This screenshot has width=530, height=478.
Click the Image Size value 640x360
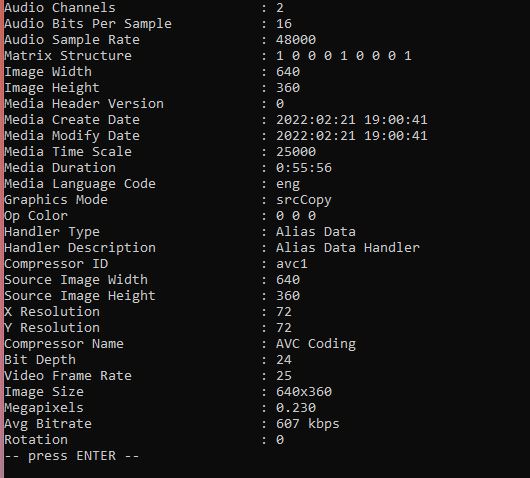(304, 392)
